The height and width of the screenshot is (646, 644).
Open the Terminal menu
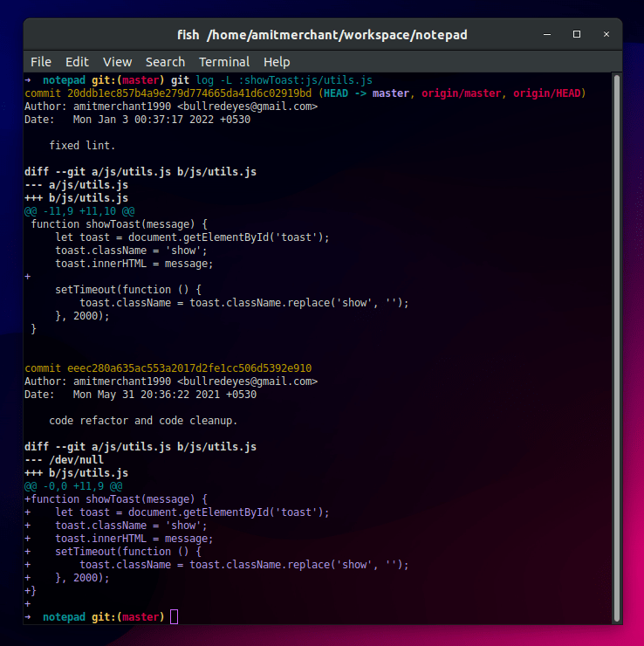pyautogui.click(x=224, y=62)
